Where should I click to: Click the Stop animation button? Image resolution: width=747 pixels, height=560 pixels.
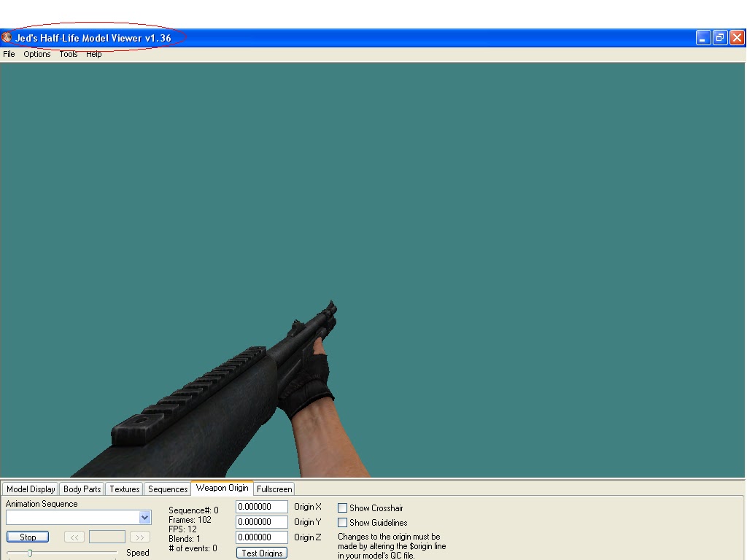[28, 537]
